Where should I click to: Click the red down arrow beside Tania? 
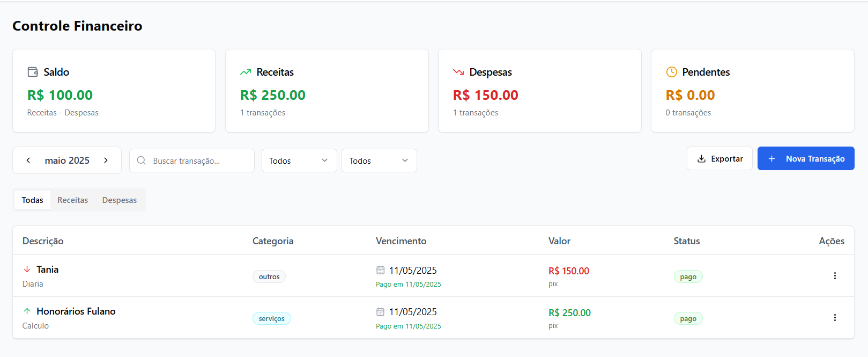(x=27, y=269)
